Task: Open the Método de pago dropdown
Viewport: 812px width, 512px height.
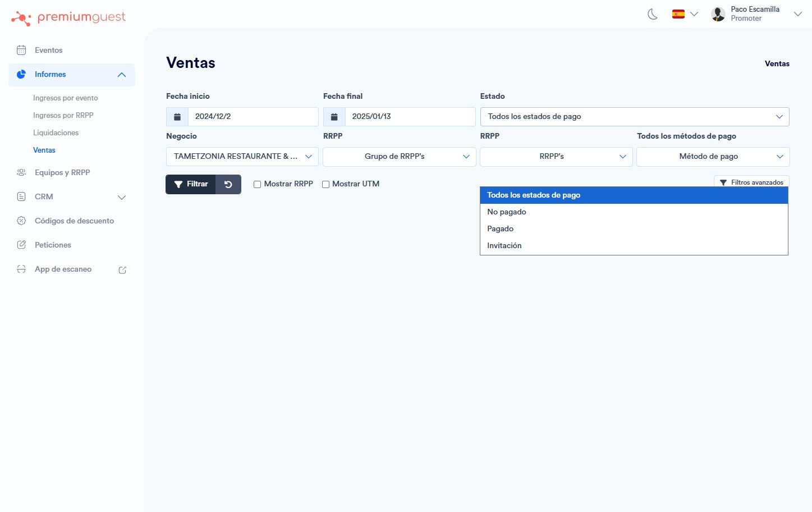Action: point(713,157)
